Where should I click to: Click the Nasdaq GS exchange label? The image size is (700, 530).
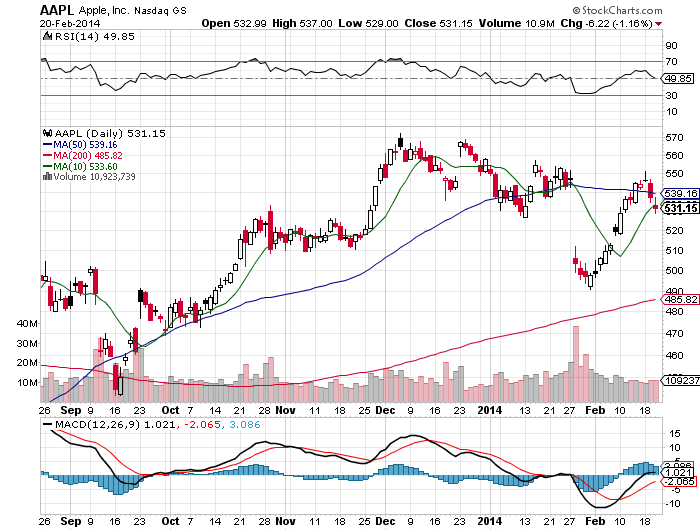[x=161, y=10]
